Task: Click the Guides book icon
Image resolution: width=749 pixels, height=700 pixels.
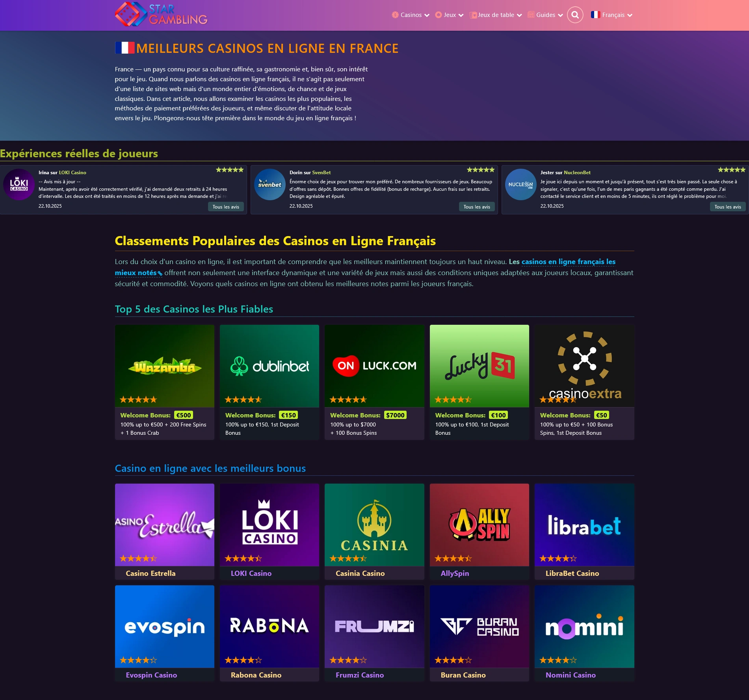Action: click(531, 15)
